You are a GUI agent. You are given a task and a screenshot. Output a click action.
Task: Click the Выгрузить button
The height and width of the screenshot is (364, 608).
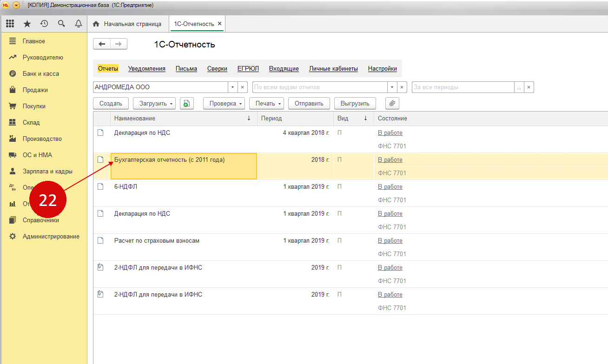pyautogui.click(x=355, y=104)
